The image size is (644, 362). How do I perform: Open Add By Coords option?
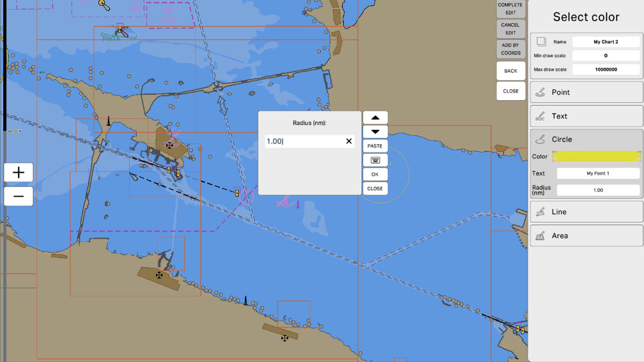tap(511, 49)
